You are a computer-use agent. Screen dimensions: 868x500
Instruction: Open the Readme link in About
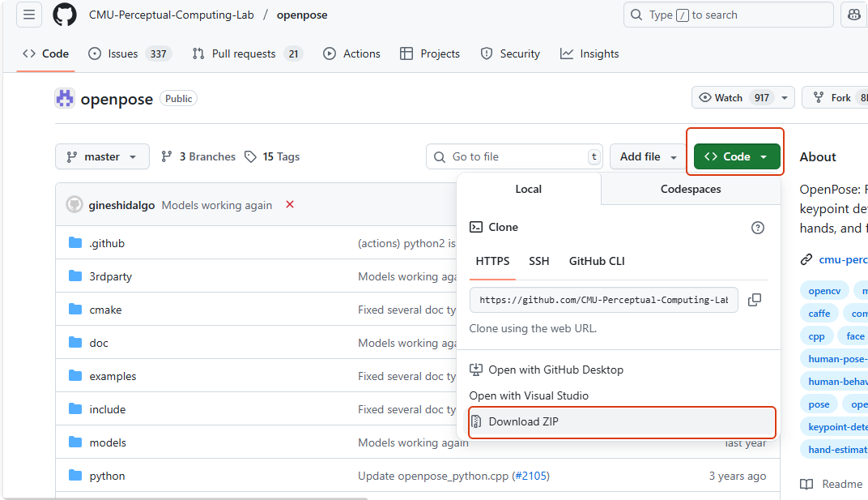[842, 484]
